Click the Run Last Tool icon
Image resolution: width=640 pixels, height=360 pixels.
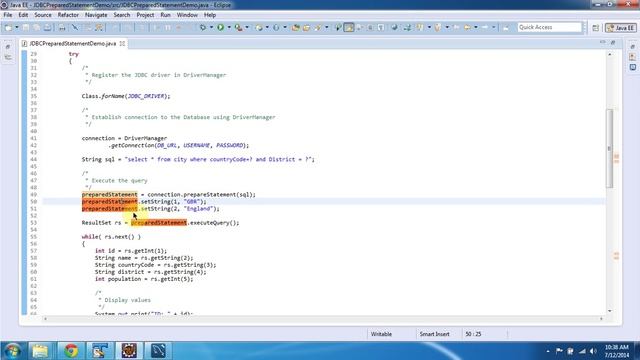(238, 27)
